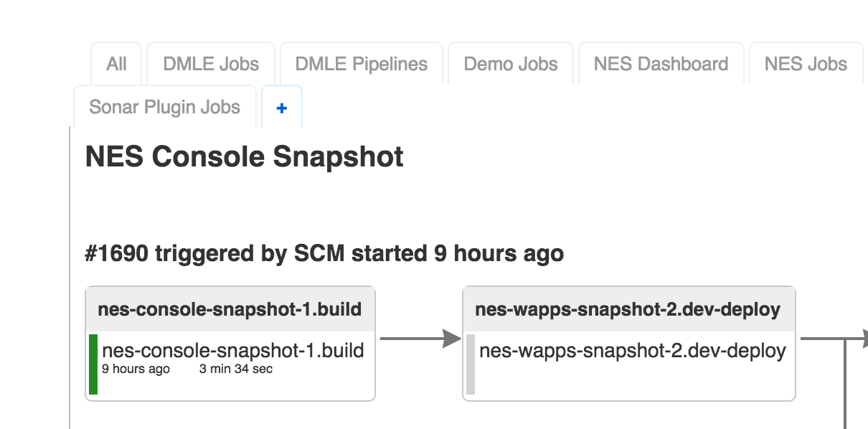Screen dimensions: 868x429
Task: Click the nes-console-snapshot-1.build stage header
Action: (x=230, y=310)
